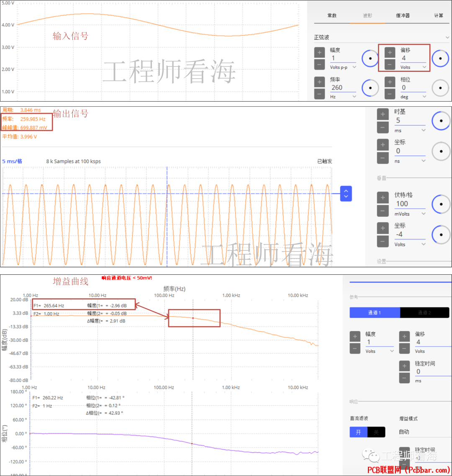Screen dimensions: 452x476
Task: Adjust the 伏特/格 rotary knob
Action: click(441, 204)
